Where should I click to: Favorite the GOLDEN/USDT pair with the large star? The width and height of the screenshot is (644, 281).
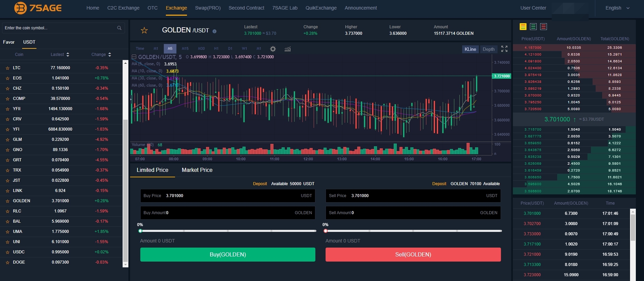coord(144,30)
